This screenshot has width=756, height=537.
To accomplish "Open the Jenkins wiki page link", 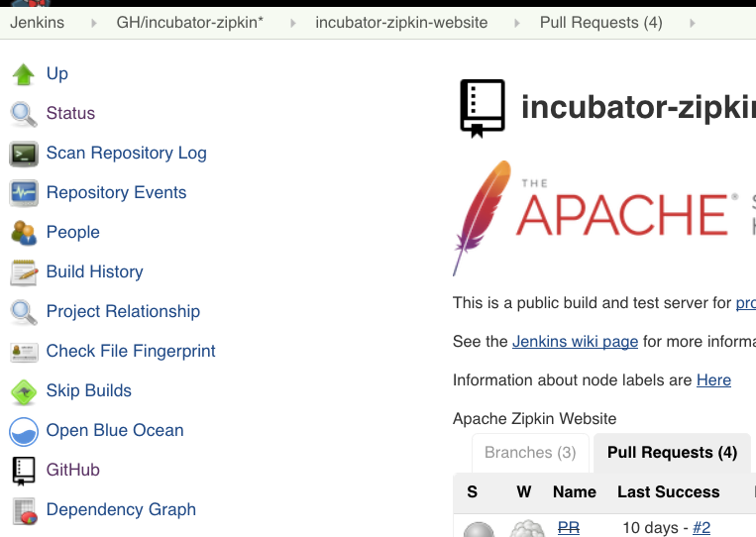I will (x=576, y=342).
